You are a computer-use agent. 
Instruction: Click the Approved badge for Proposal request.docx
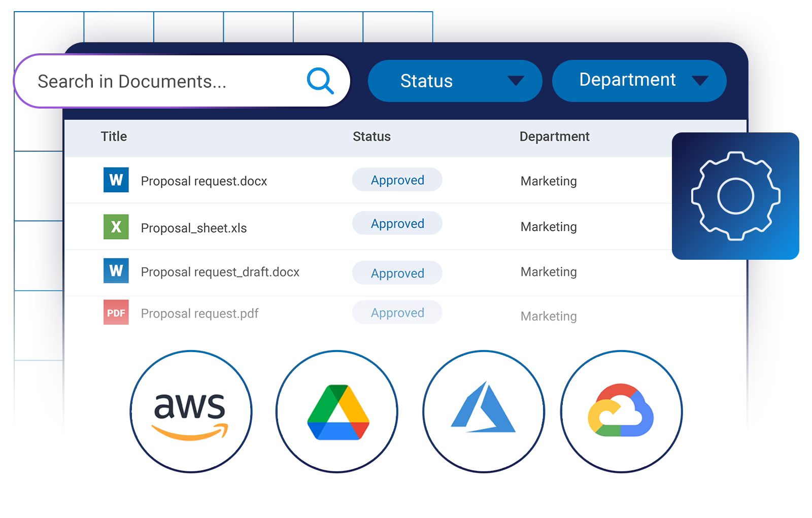tap(397, 180)
